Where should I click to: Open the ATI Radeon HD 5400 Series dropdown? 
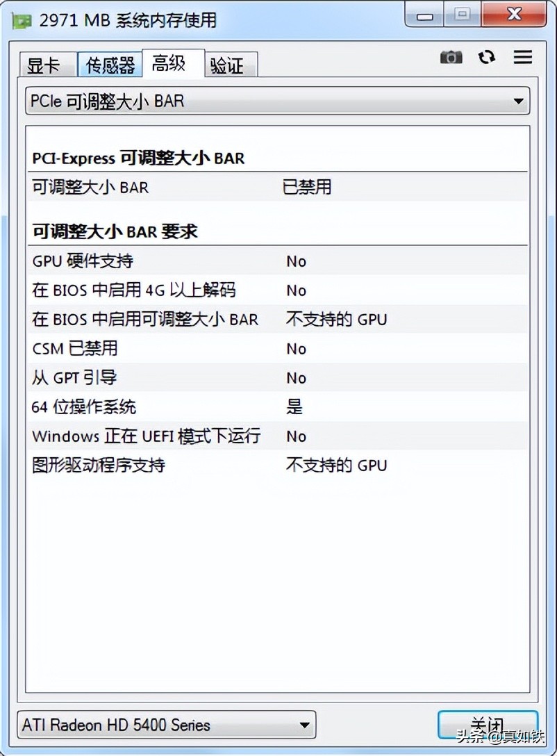[x=166, y=725]
